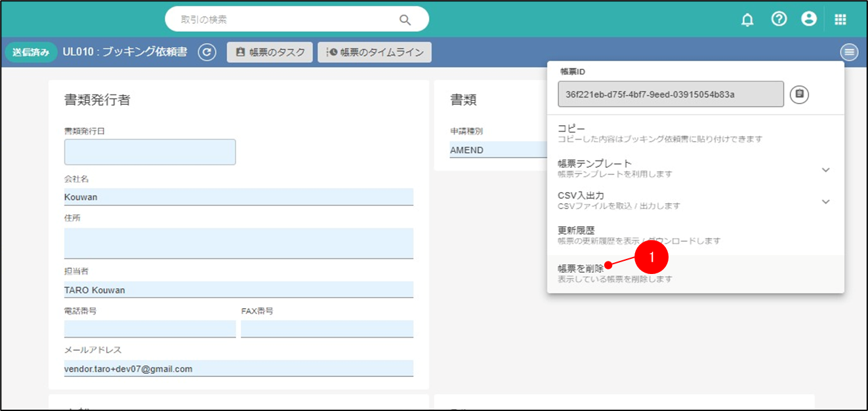Viewport: 868px width, 411px height.
Task: Open the user account profile icon
Action: [809, 19]
